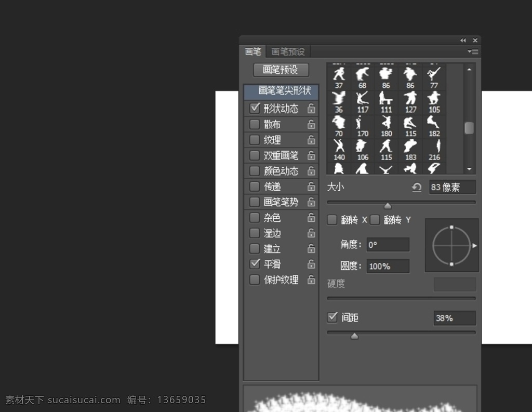
Task: Enable the 保护纹理 checkbox
Action: (x=255, y=280)
